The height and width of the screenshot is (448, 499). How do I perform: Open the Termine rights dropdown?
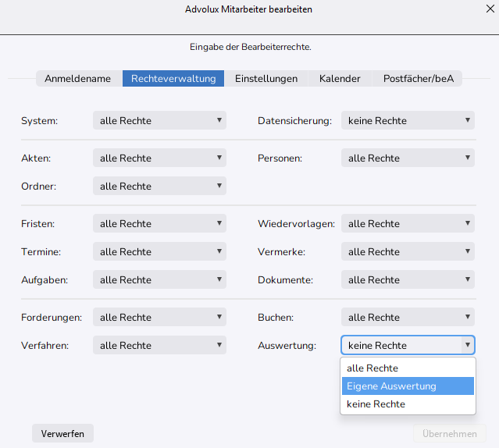pos(159,251)
